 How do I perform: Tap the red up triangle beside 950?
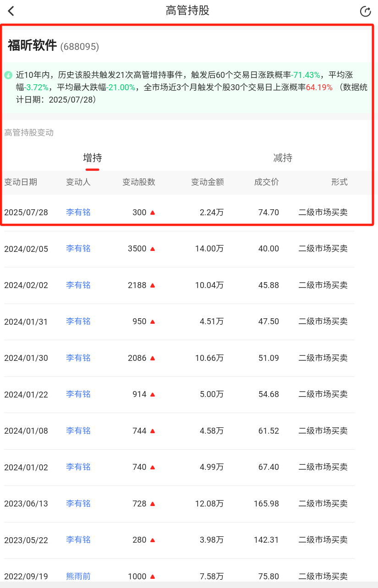pos(153,321)
